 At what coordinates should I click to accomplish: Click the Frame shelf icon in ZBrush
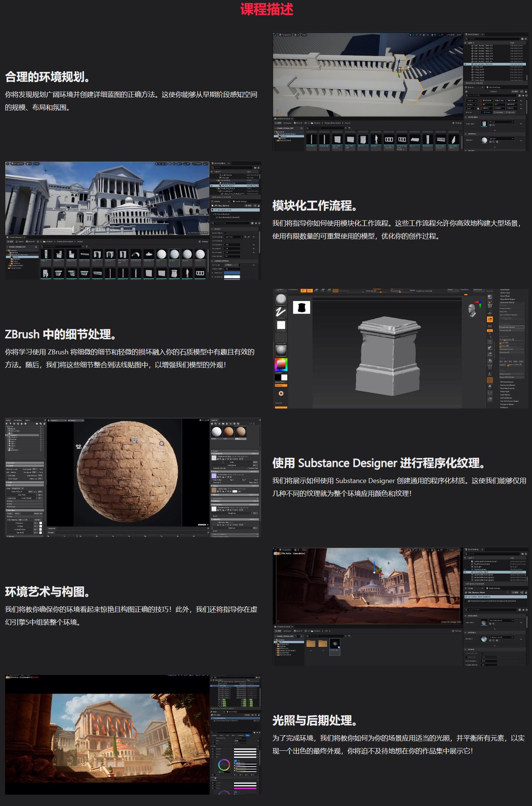coord(490,342)
